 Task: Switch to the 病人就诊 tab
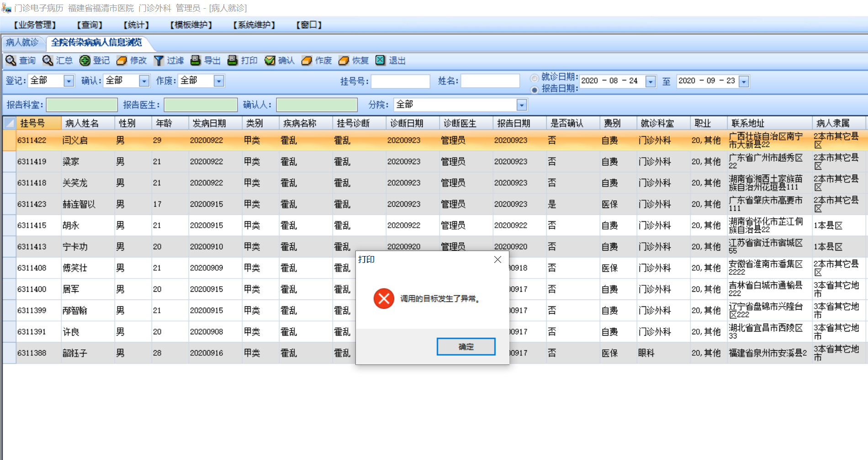click(x=22, y=43)
